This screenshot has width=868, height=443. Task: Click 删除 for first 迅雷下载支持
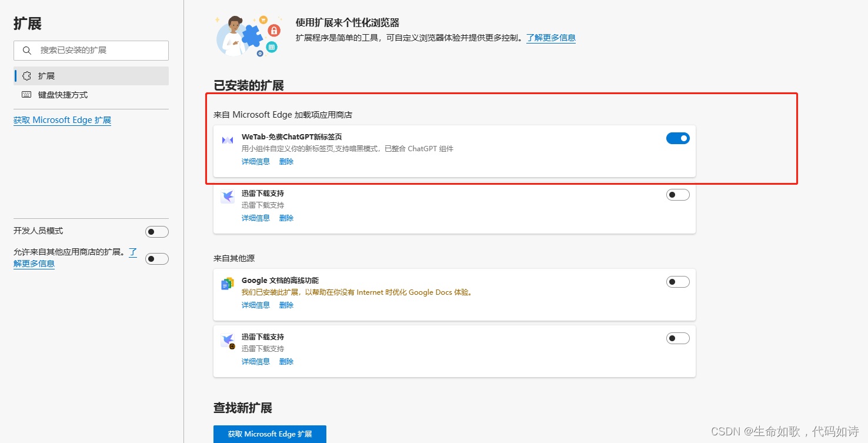[x=286, y=218]
